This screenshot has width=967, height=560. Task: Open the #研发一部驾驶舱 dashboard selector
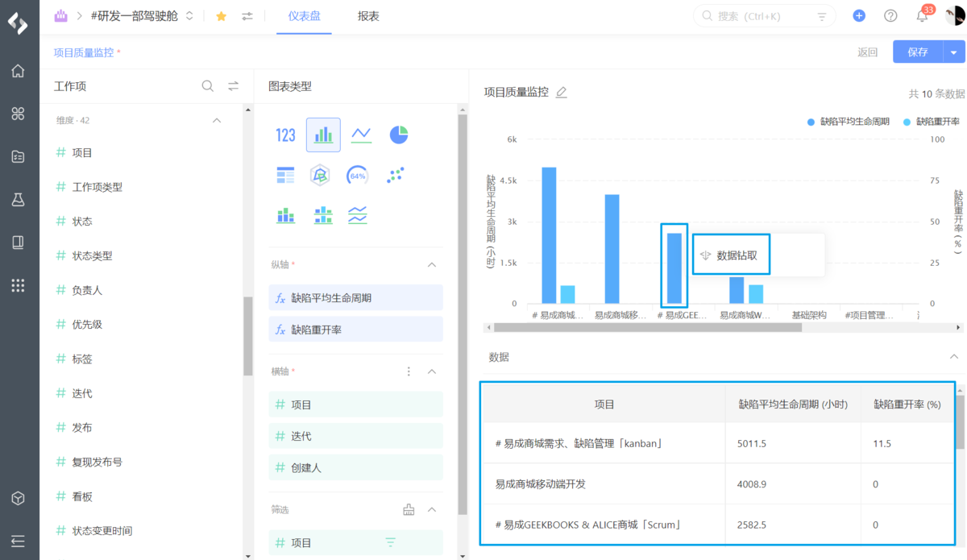pos(142,15)
